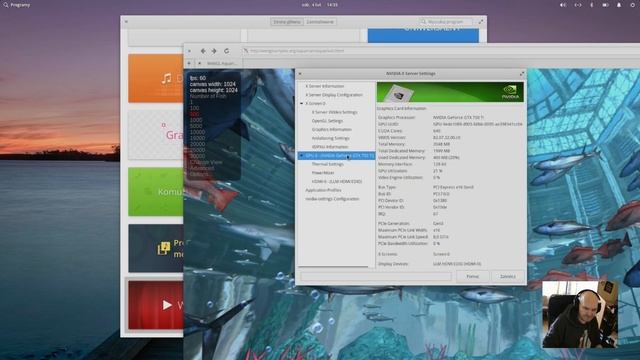Select X Server Display Configuration

(x=334, y=95)
